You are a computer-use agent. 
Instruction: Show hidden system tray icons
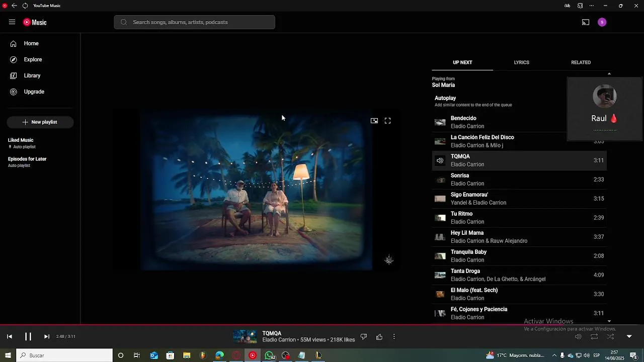pos(554,355)
